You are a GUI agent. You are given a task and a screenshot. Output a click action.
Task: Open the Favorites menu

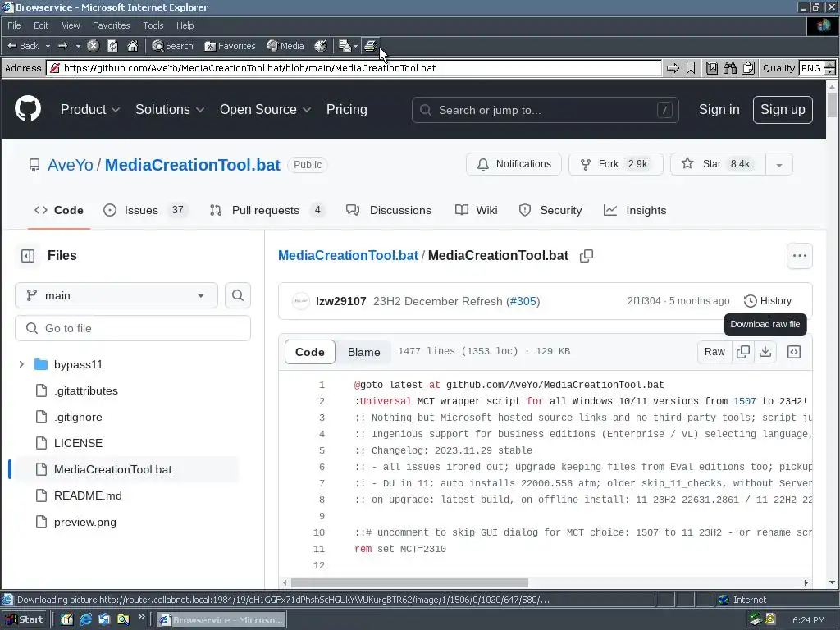111,25
